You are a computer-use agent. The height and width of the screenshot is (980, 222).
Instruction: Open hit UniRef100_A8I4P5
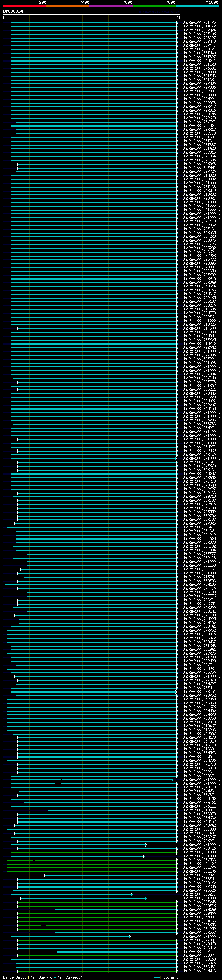(x=199, y=23)
